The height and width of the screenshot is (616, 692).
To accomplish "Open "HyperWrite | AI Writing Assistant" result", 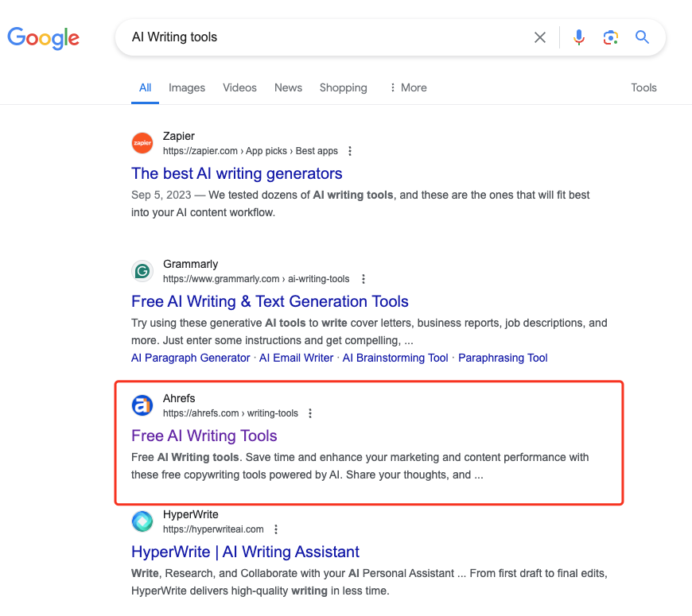I will click(x=245, y=552).
